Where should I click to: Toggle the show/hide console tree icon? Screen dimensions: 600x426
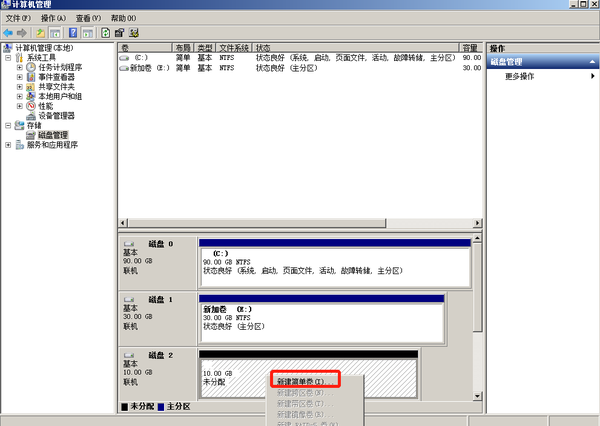pyautogui.click(x=55, y=33)
